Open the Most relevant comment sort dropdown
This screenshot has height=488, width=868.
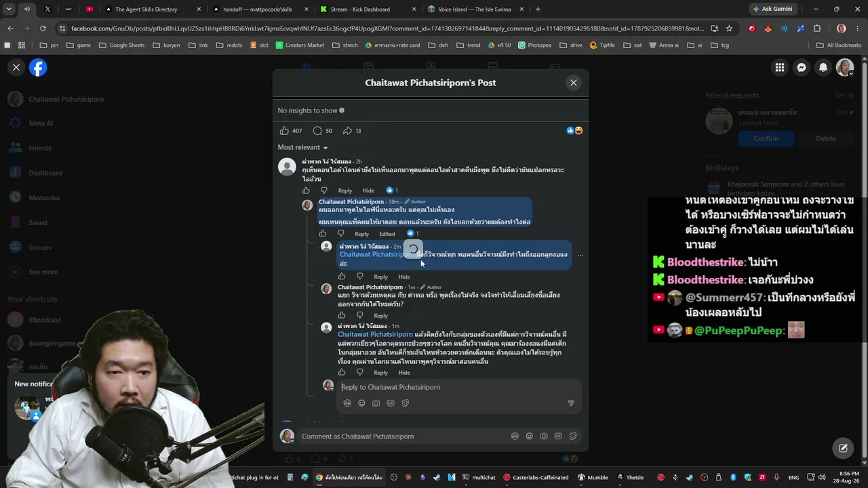(302, 148)
